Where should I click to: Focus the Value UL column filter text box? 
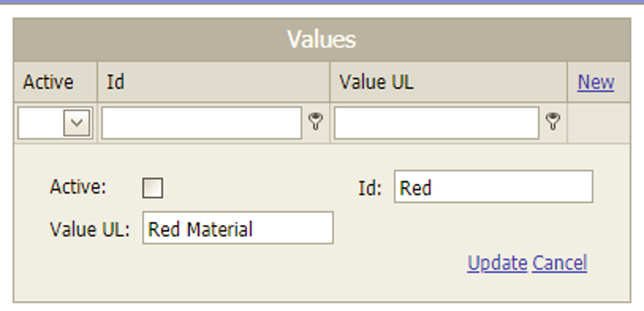pyautogui.click(x=436, y=123)
